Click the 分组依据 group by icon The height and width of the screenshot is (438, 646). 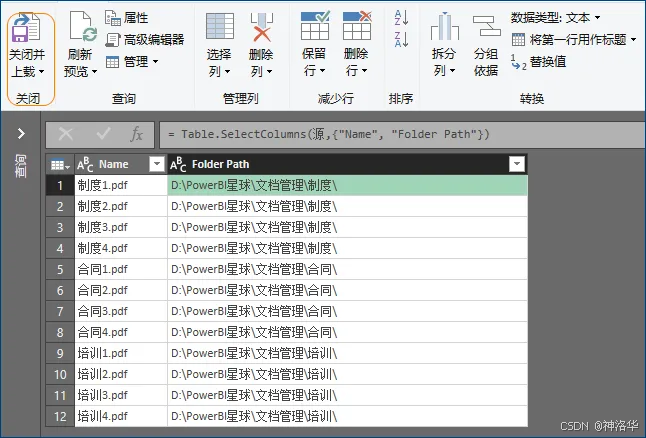tap(487, 26)
